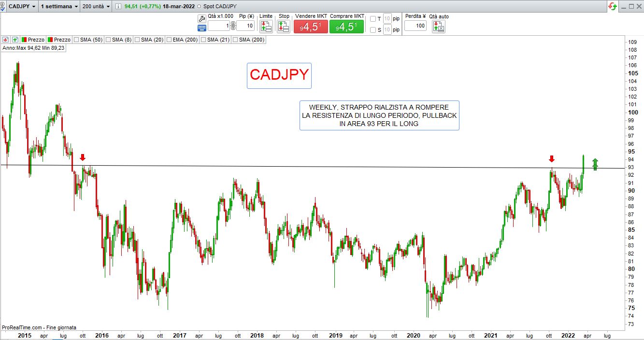
Task: Click the Perdita ¥ input field
Action: click(415, 26)
